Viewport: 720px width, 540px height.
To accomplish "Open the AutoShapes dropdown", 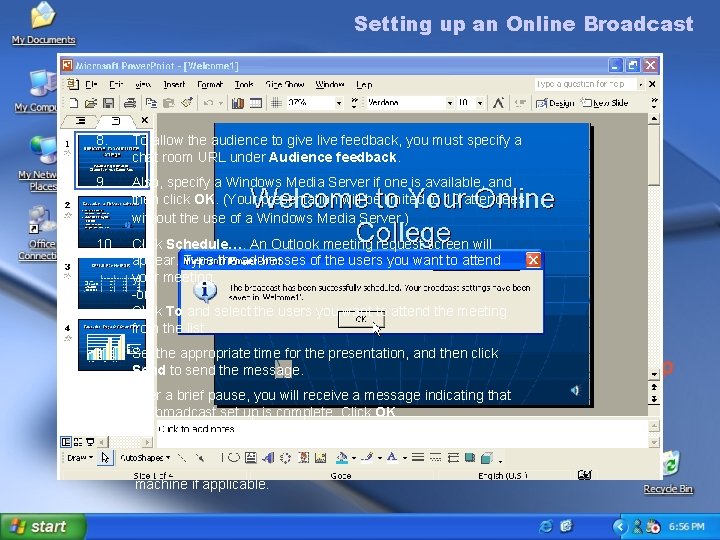I will (145, 458).
